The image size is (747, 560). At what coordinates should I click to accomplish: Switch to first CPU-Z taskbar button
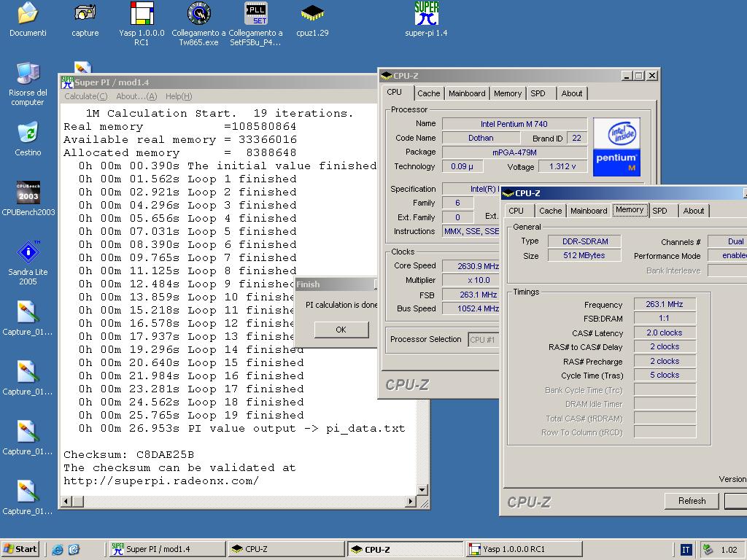pyautogui.click(x=286, y=549)
